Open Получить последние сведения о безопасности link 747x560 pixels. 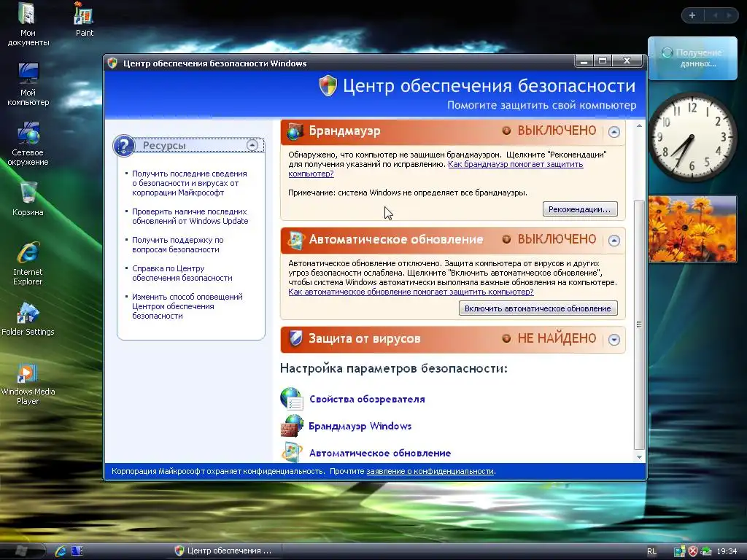click(189, 183)
